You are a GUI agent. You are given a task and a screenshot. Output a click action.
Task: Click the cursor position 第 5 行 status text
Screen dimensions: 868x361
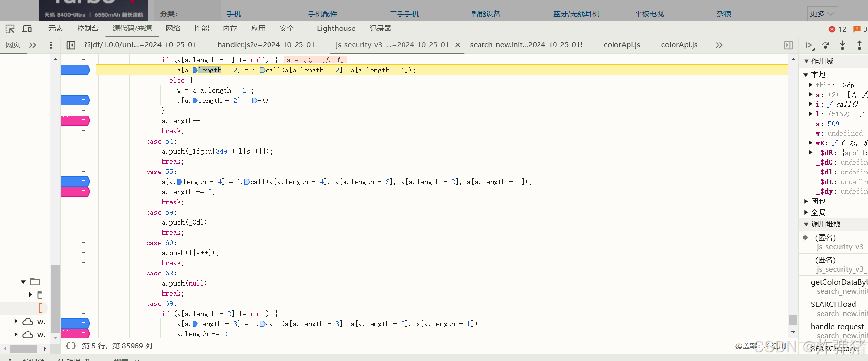click(117, 346)
